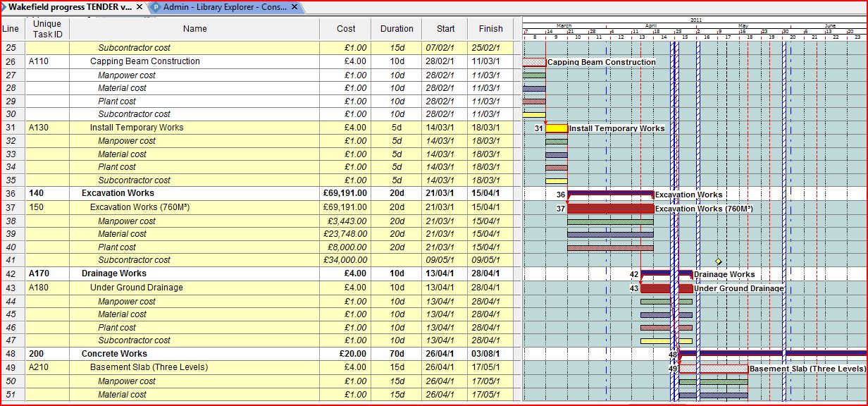868x406 pixels.
Task: Select the yellow Install Temporary Works bar
Action: (x=557, y=128)
